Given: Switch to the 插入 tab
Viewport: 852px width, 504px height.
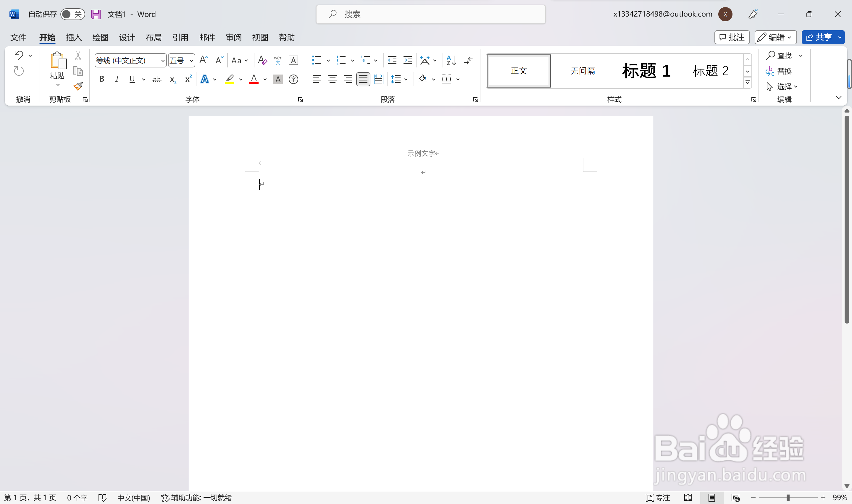Looking at the screenshot, I should pyautogui.click(x=74, y=37).
